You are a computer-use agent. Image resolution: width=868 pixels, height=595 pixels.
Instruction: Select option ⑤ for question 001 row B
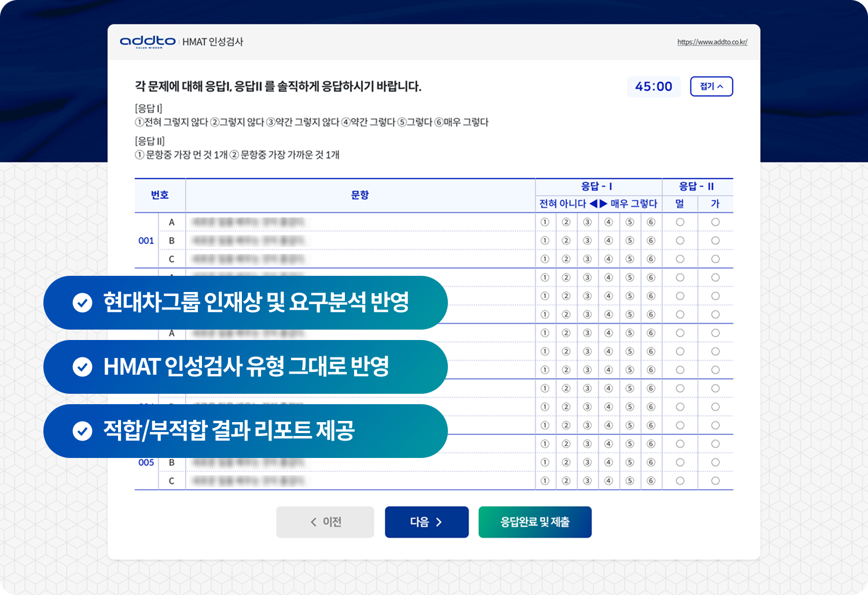pos(630,241)
